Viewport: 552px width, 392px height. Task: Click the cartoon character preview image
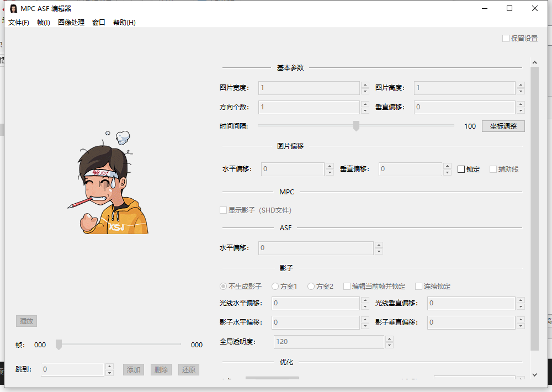tap(108, 182)
